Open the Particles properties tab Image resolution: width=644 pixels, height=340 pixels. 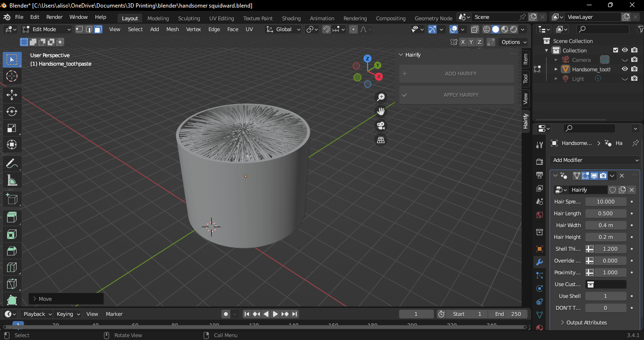point(540,275)
